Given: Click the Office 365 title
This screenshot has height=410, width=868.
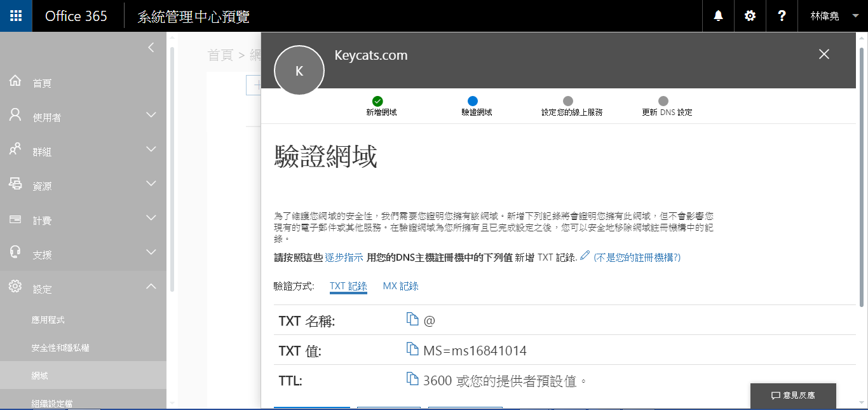Looking at the screenshot, I should [x=76, y=16].
